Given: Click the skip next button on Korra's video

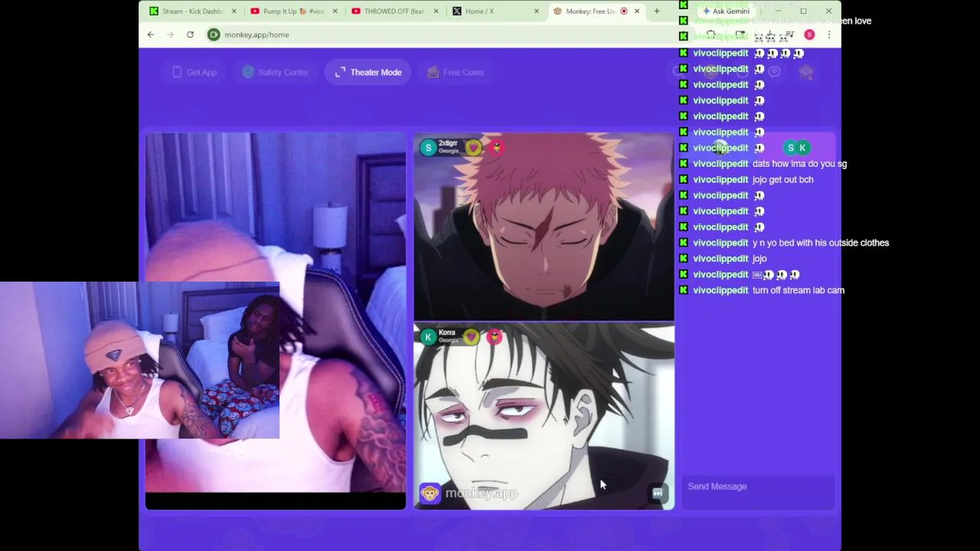Looking at the screenshot, I should click(658, 494).
